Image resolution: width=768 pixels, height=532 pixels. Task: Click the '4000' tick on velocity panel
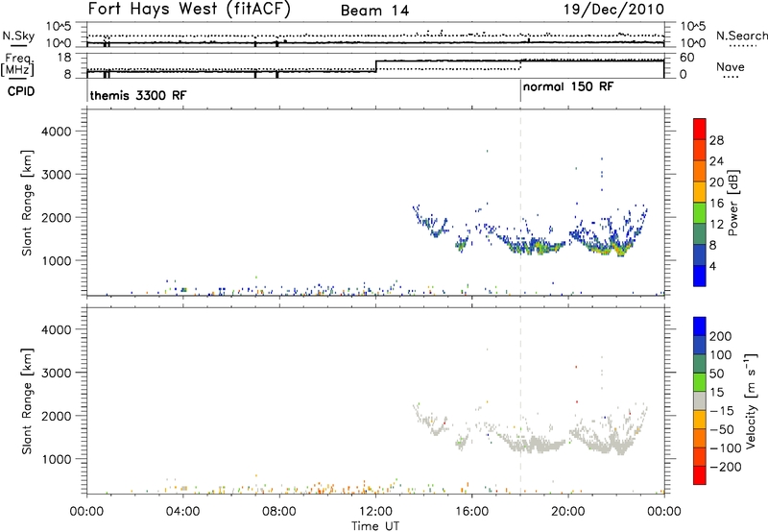coord(56,329)
